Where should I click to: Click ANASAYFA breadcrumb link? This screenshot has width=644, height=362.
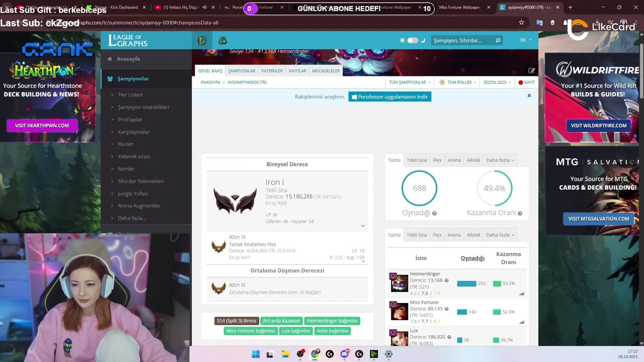(x=210, y=82)
